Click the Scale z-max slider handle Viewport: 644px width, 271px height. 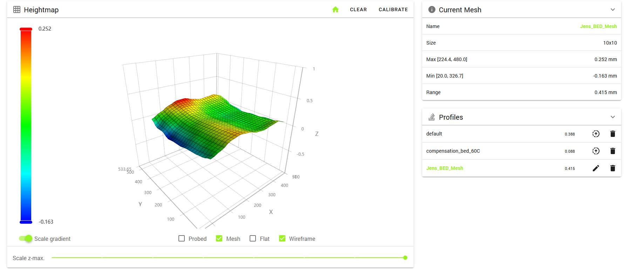(x=405, y=258)
